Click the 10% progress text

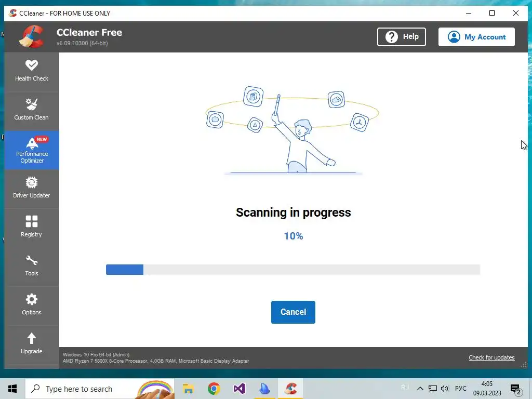point(294,236)
